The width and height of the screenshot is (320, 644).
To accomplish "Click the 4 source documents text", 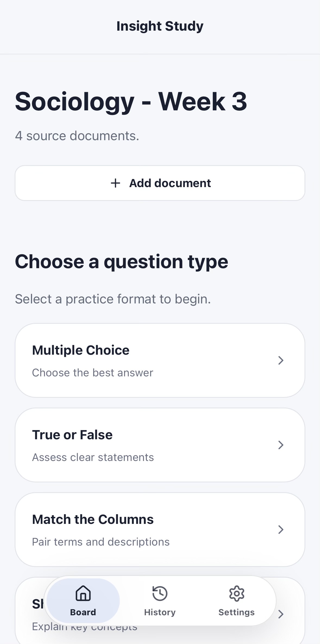I will coord(77,136).
